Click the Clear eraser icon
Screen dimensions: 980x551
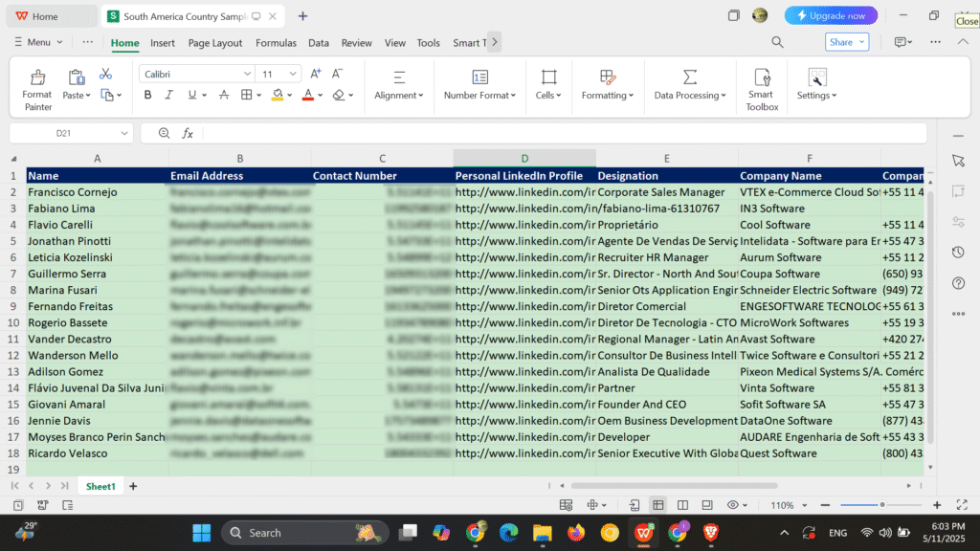[339, 95]
